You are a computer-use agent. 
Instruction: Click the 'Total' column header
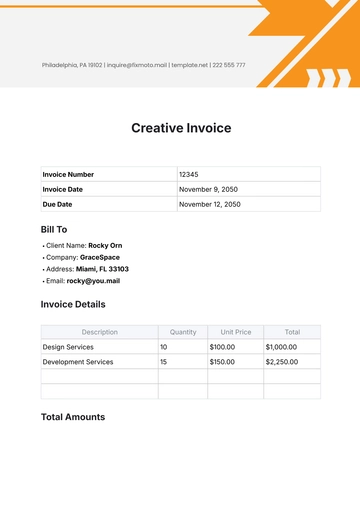point(292,332)
